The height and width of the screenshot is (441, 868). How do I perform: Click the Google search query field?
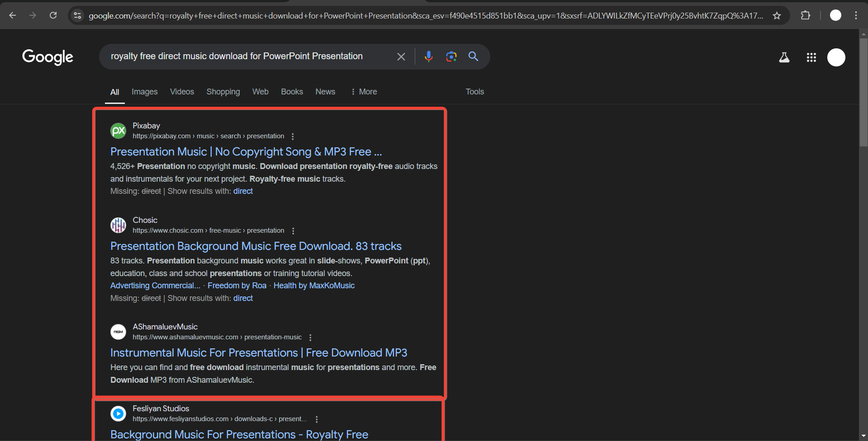[x=247, y=56]
